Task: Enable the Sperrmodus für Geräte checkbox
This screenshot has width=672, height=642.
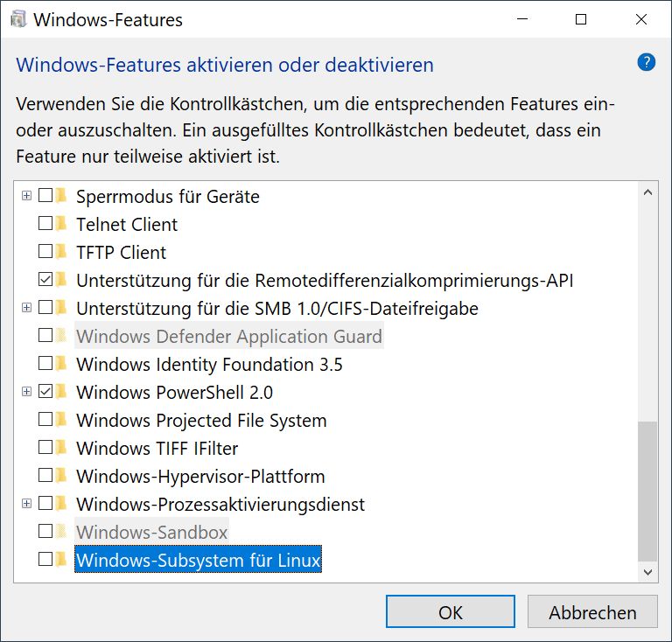Action: click(45, 195)
